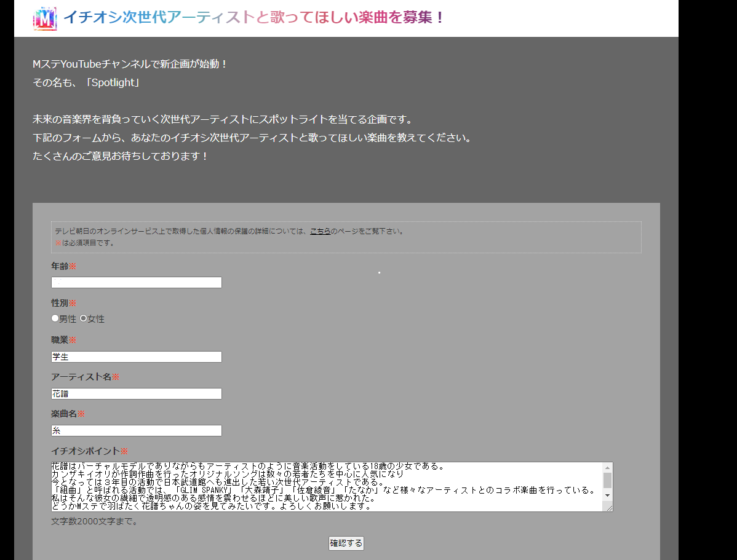Click the text 文字数2000文字まで。

point(95,521)
